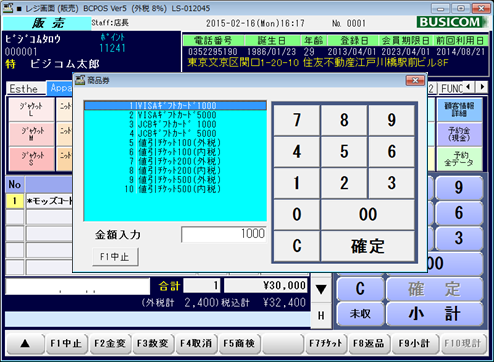Screen dimensions: 494x362
Task: Tap dialog keypad digit 0
Action: 297,214
